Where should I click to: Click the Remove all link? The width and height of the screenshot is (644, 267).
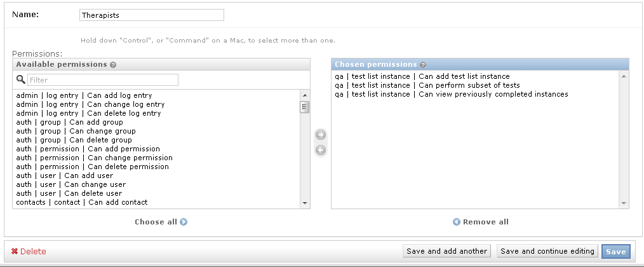point(481,222)
